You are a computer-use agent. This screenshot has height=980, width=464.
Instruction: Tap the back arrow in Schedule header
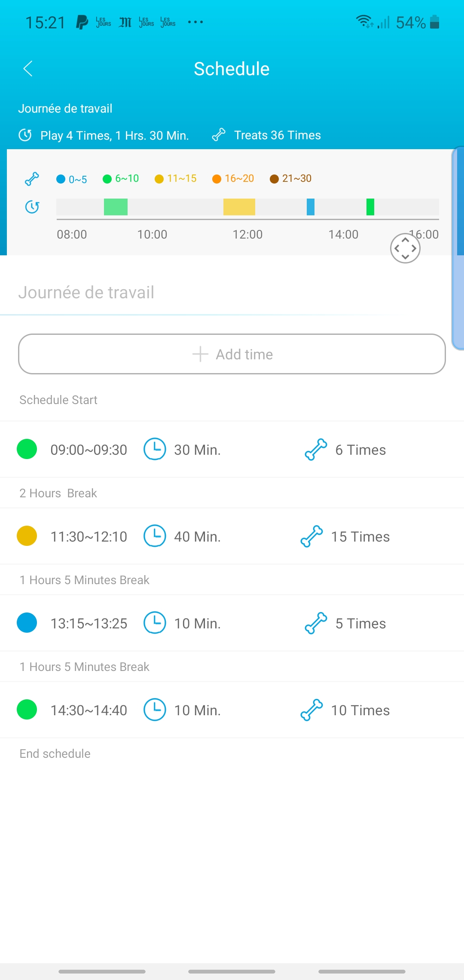[28, 69]
